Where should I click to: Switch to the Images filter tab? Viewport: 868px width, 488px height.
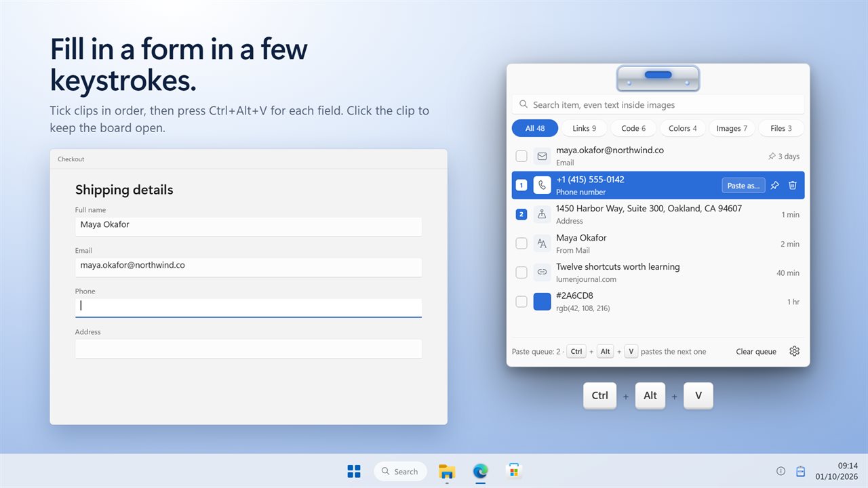[x=732, y=128]
